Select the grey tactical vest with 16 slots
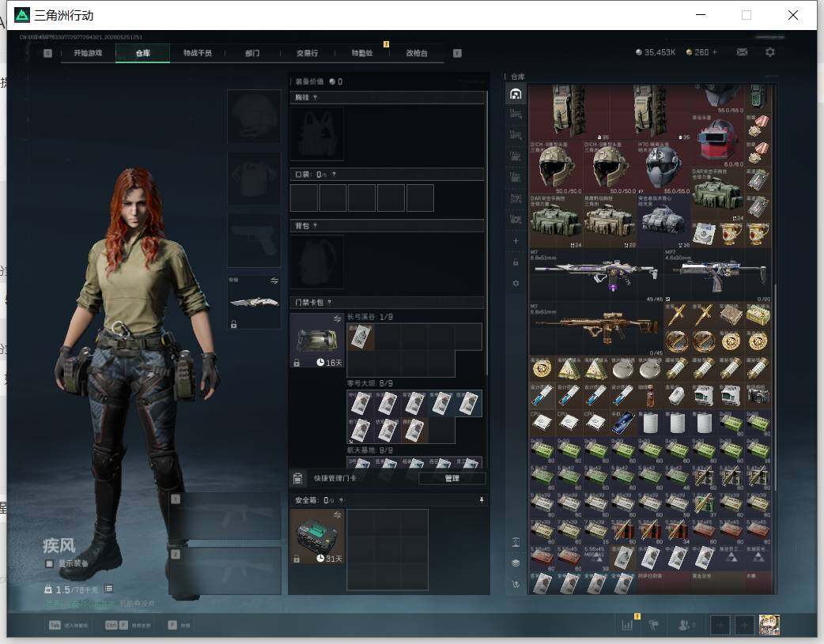This screenshot has width=824, height=644. click(x=663, y=220)
